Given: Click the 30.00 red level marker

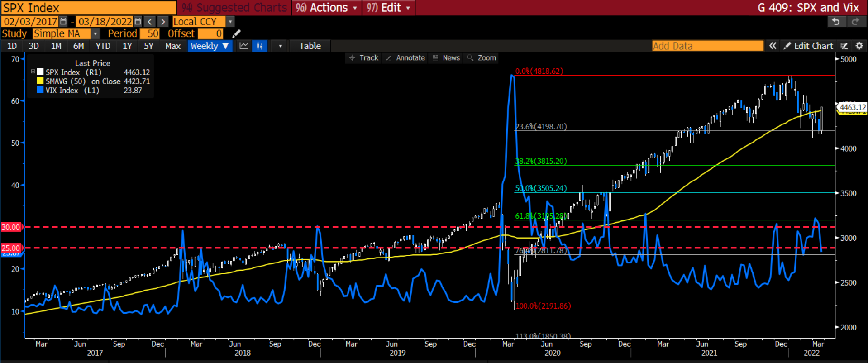Looking at the screenshot, I should [x=11, y=227].
